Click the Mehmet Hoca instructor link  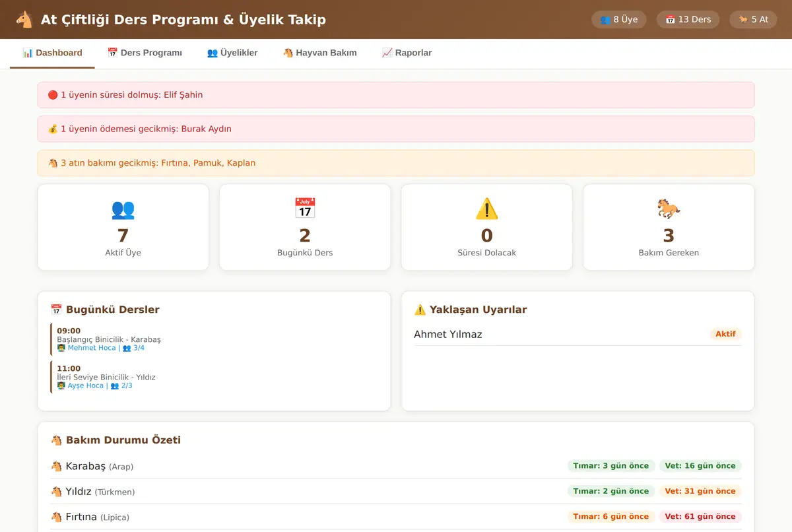pos(92,348)
